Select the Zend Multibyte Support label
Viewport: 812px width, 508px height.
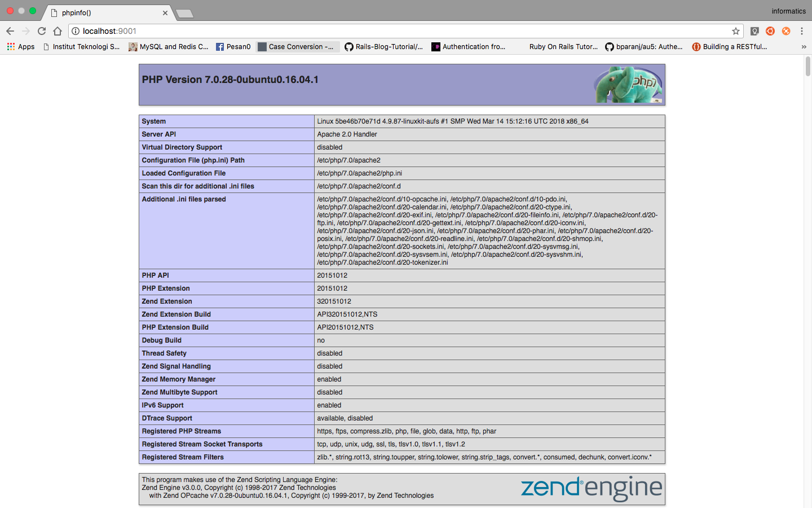(179, 392)
